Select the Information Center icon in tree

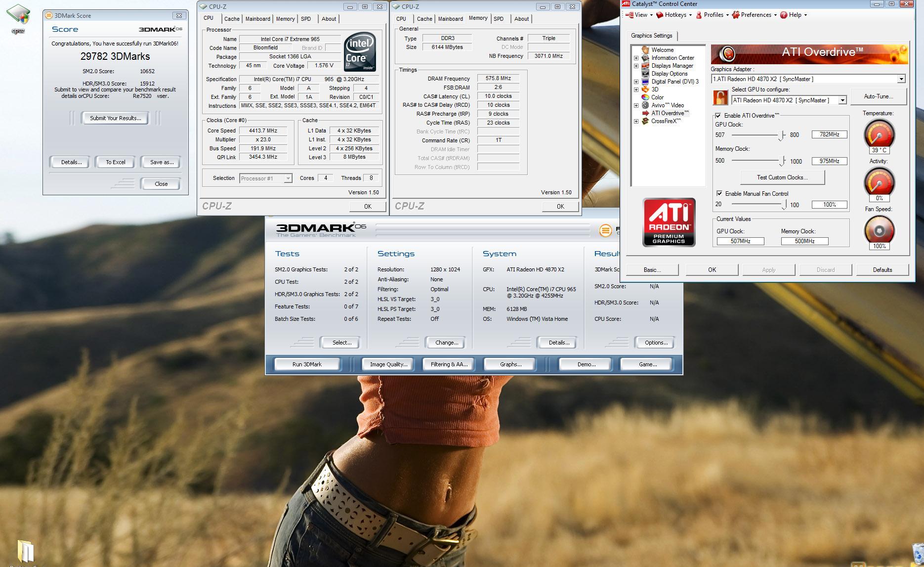(645, 58)
